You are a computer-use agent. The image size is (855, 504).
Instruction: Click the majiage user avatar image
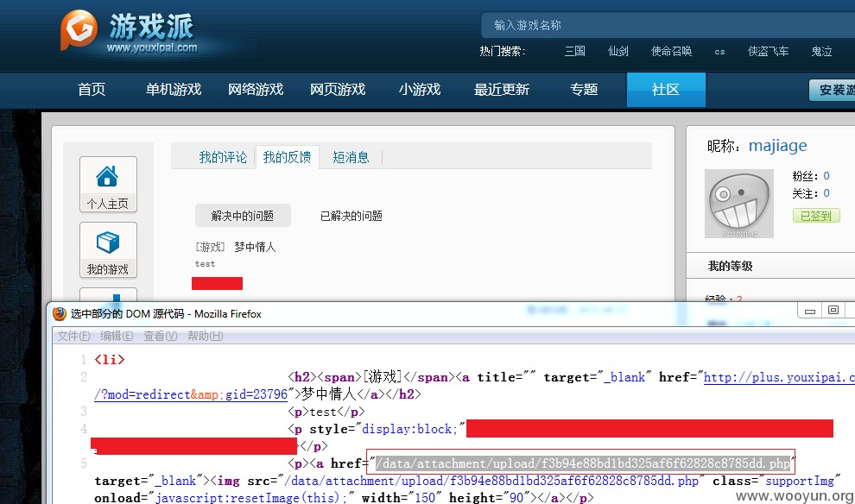pyautogui.click(x=739, y=203)
